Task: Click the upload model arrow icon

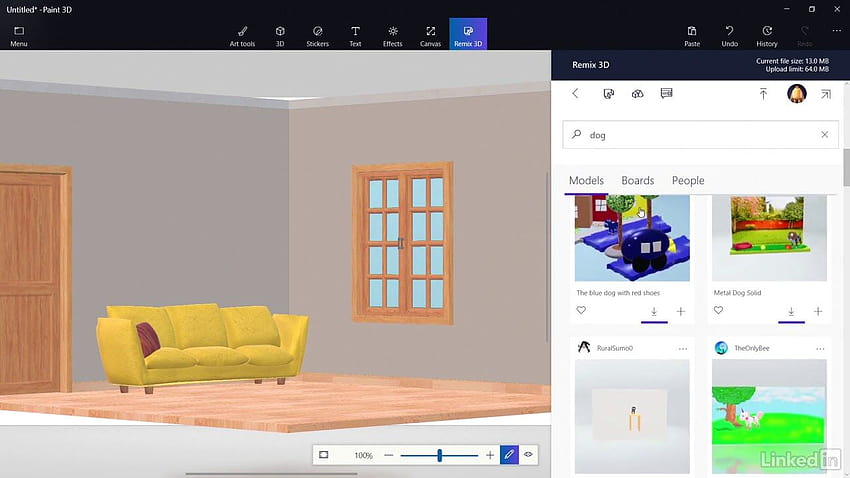Action: point(763,94)
